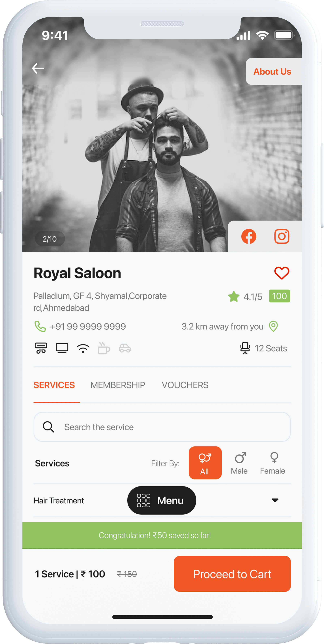Tap the car parking amenity icon
Screen dimensions: 324x644
(x=125, y=348)
